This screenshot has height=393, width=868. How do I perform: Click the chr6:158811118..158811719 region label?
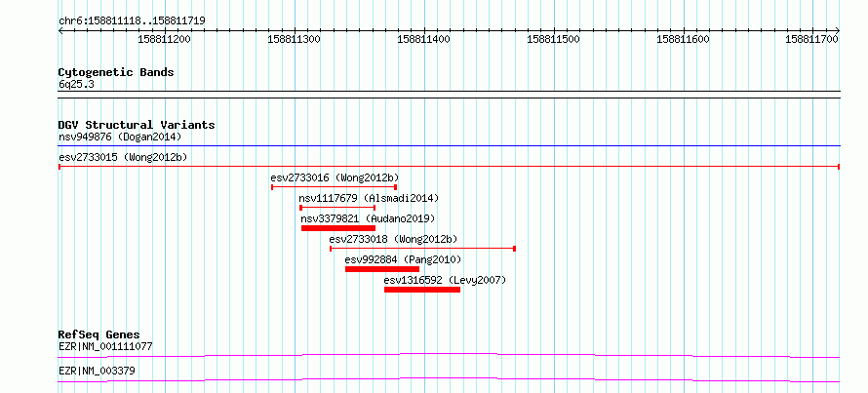pyautogui.click(x=133, y=21)
